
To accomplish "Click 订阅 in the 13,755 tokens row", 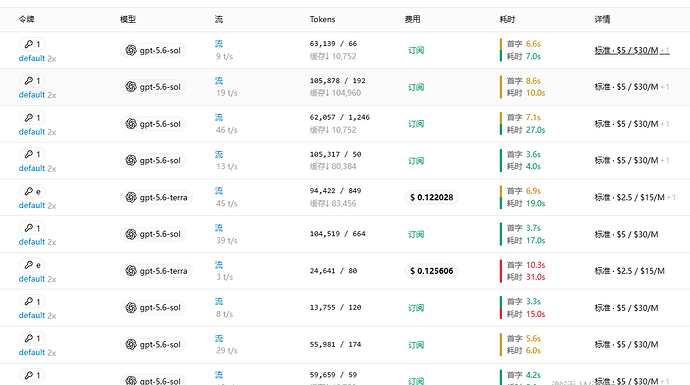I will pos(416,308).
